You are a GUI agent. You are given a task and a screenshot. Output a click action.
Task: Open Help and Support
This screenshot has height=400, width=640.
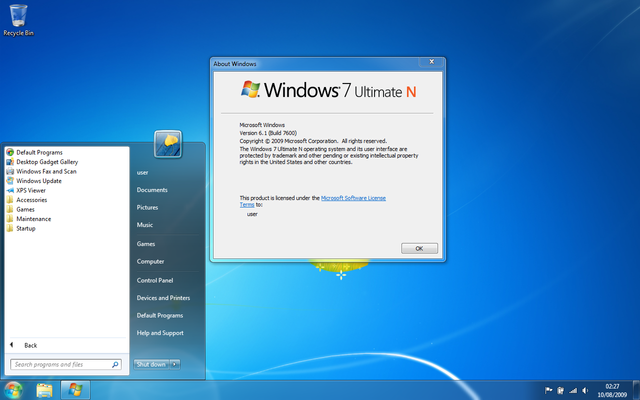point(160,333)
